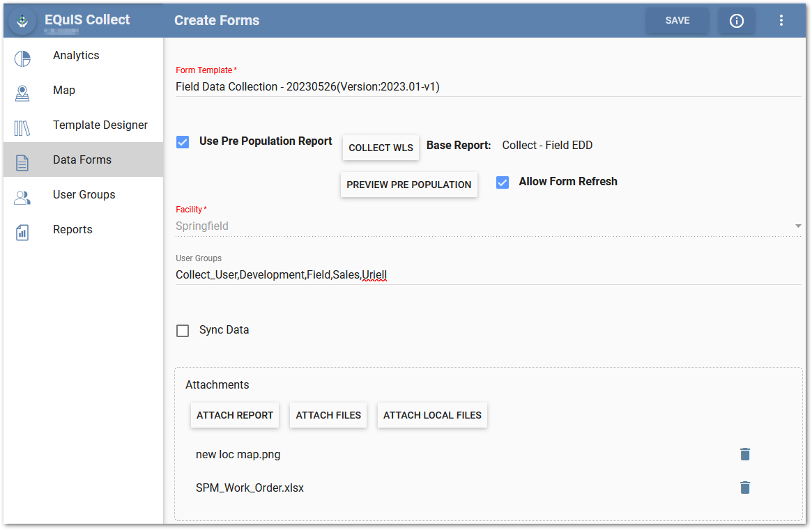This screenshot has height=530, width=812.
Task: Open the information circle icon
Action: coord(736,20)
